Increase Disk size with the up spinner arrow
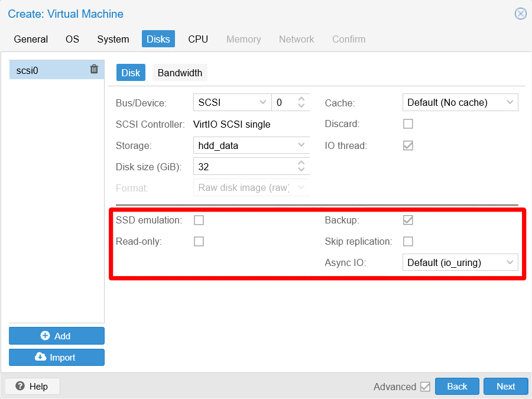The image size is (532, 399). tap(302, 163)
